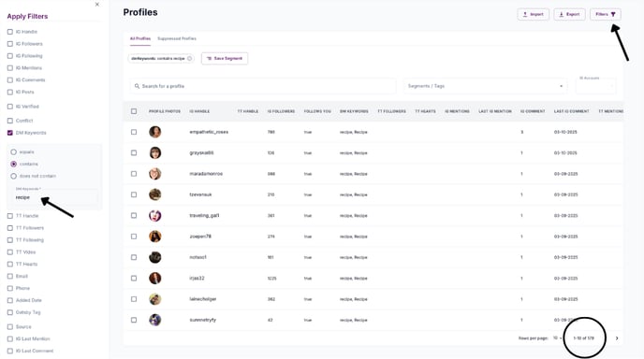This screenshot has height=359, width=644.
Task: Check the IG Followers filter
Action: [x=10, y=44]
